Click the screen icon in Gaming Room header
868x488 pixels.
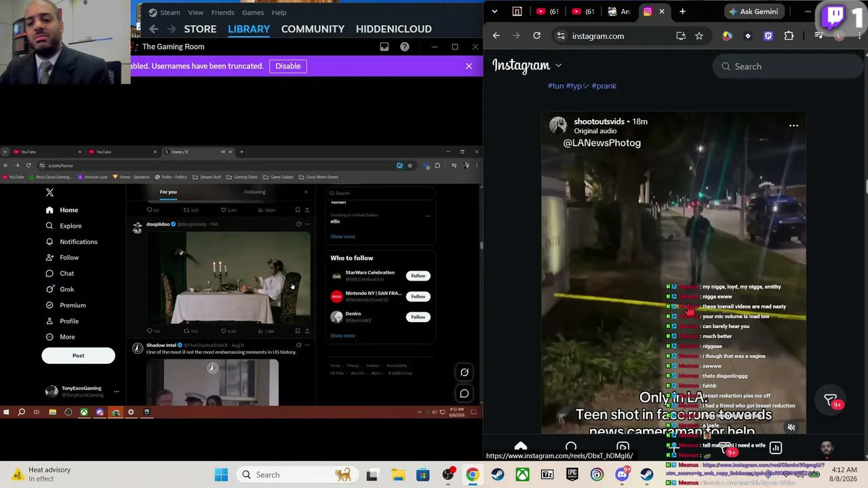point(384,47)
